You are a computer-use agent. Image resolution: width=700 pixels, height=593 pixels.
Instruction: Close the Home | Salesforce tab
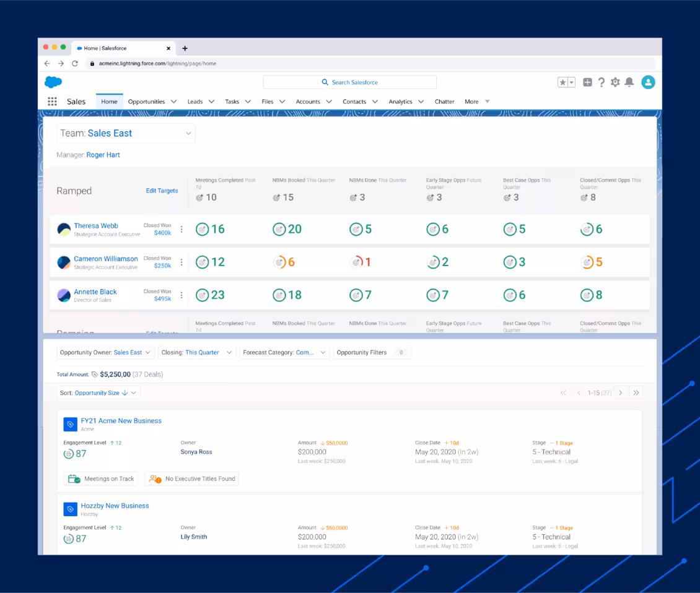[168, 48]
